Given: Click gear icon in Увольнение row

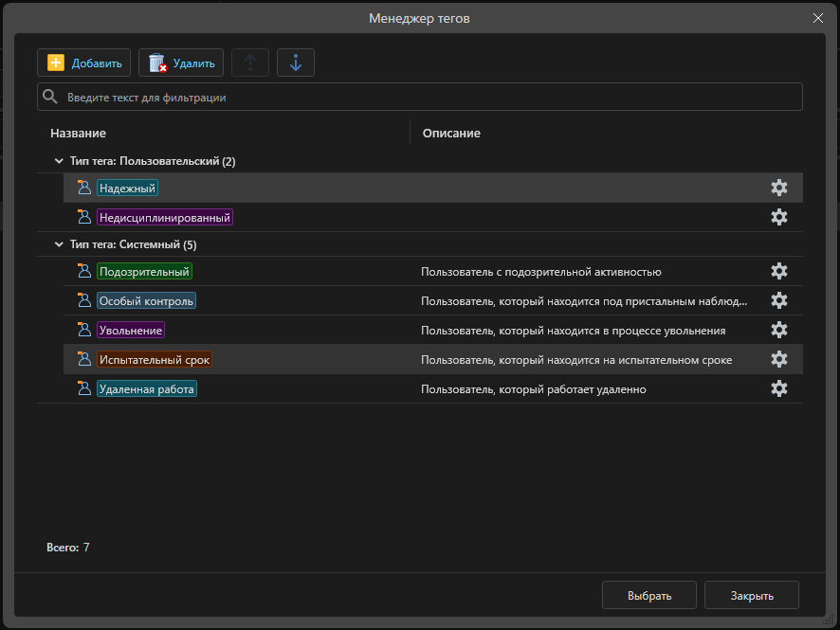Looking at the screenshot, I should click(778, 330).
